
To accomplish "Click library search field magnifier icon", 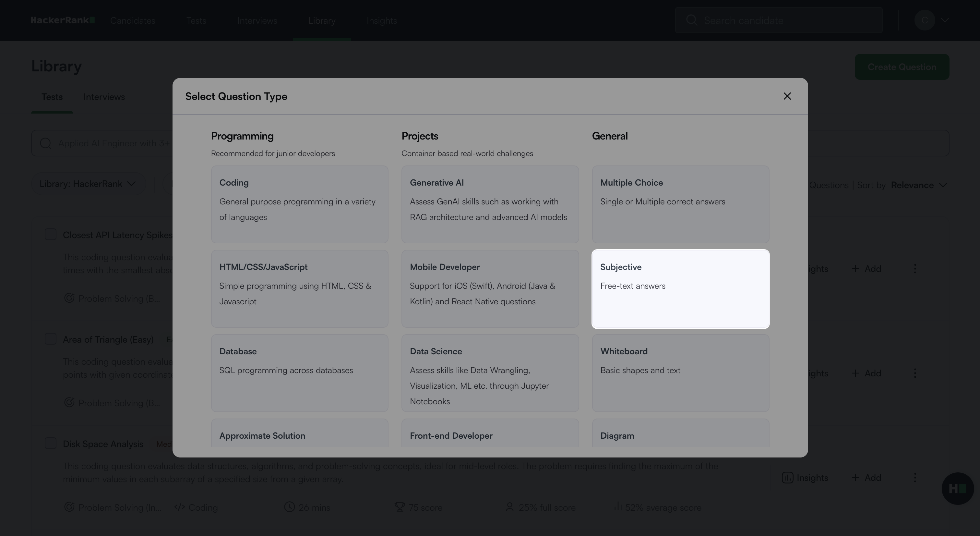I will pyautogui.click(x=46, y=143).
